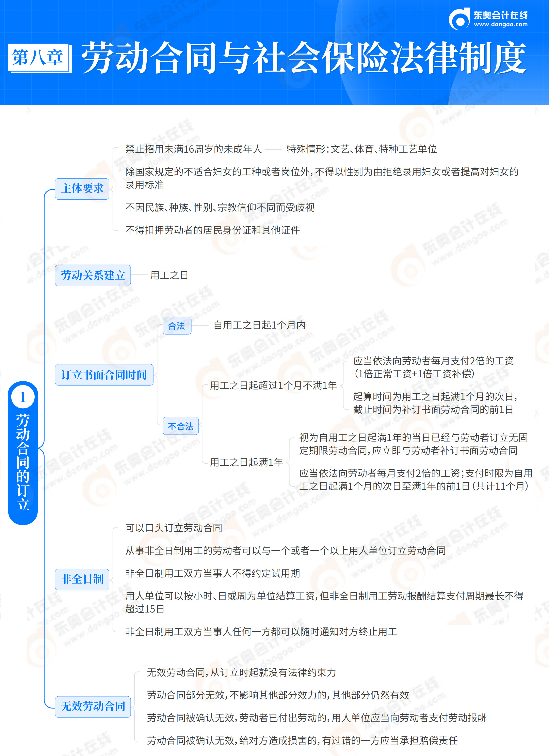
Task: Click text 不因民族、种族、性别、宗教信仰不同而受歧视
Action: coord(220,207)
